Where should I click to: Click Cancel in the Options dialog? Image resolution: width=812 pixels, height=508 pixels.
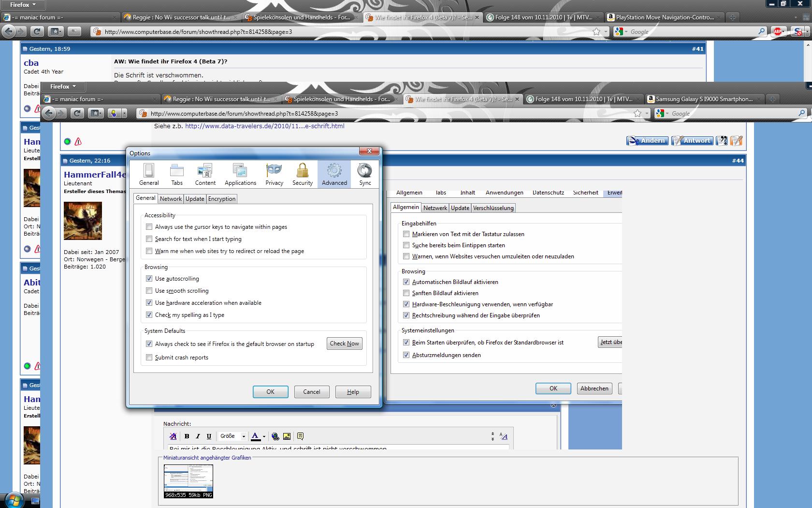click(x=312, y=392)
